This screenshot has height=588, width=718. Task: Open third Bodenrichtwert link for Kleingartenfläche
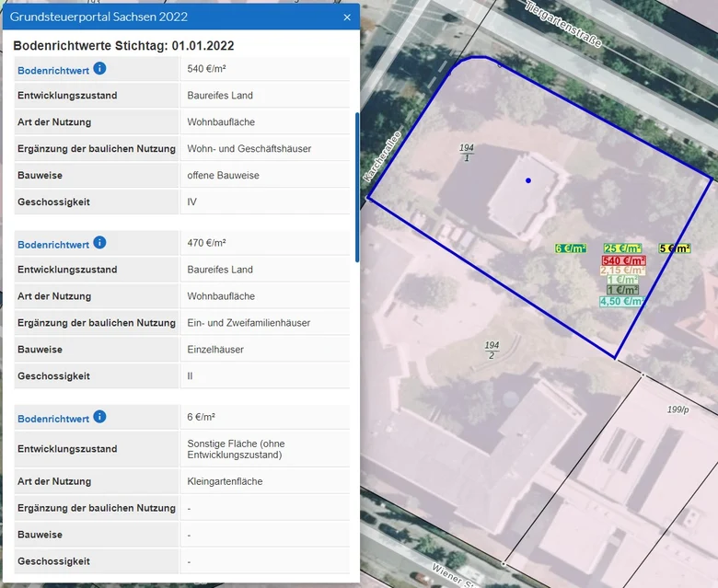(x=53, y=419)
